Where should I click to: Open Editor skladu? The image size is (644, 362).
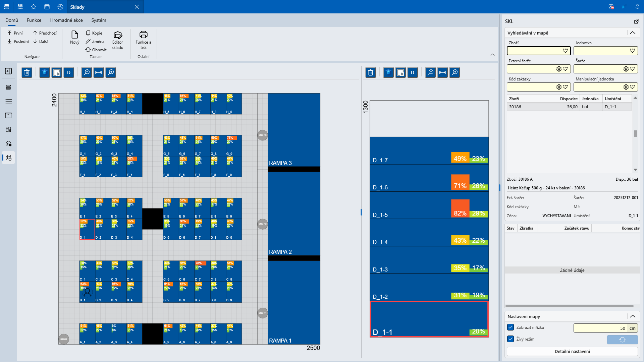[117, 40]
